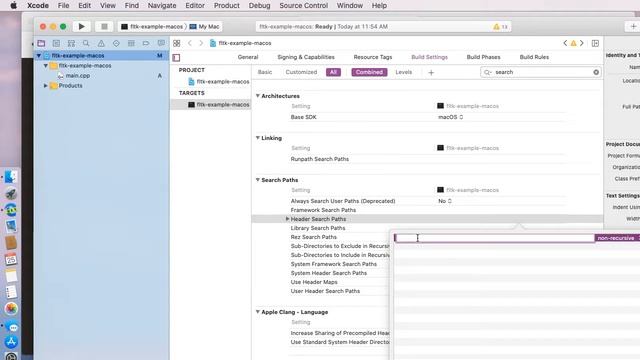Screen dimensions: 640x360
Task: Show only Basic build settings
Action: pos(265,72)
